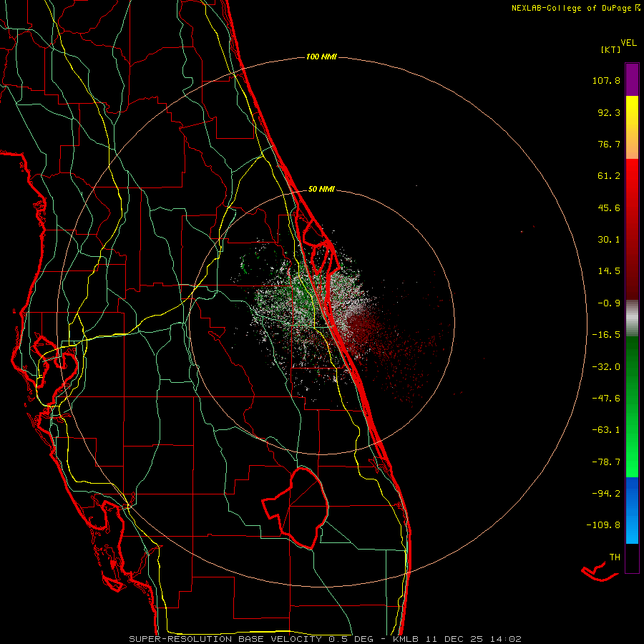The height and width of the screenshot is (644, 644).
Task: Pick the black TH segment of the color bar
Action: (x=632, y=558)
